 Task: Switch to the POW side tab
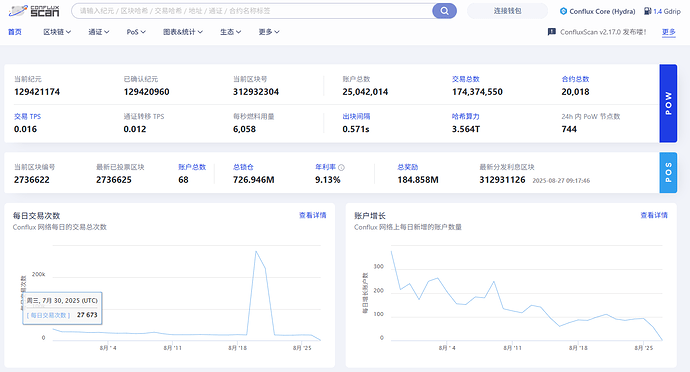668,103
